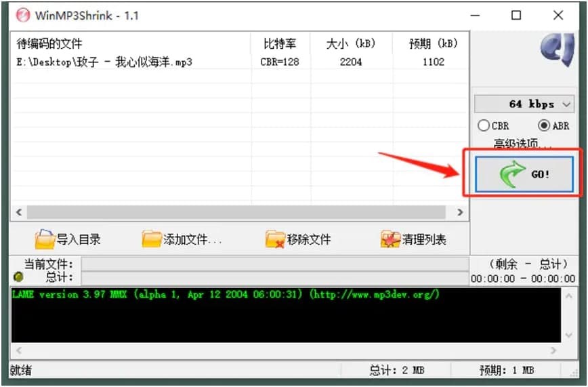Click the 2204 size cell
Image resolution: width=588 pixels, height=387 pixels.
pyautogui.click(x=351, y=62)
